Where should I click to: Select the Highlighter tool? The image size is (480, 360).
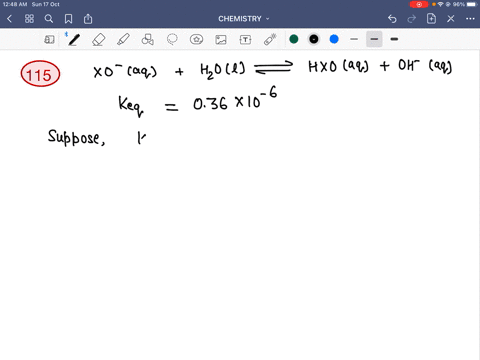pyautogui.click(x=123, y=40)
